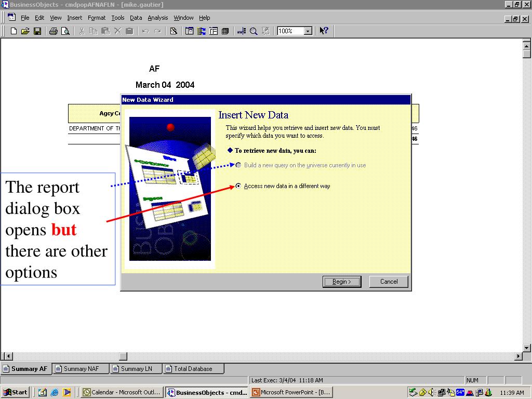Click the horizontal scrollbar right arrow
This screenshot has height=399, width=532.
(518, 356)
